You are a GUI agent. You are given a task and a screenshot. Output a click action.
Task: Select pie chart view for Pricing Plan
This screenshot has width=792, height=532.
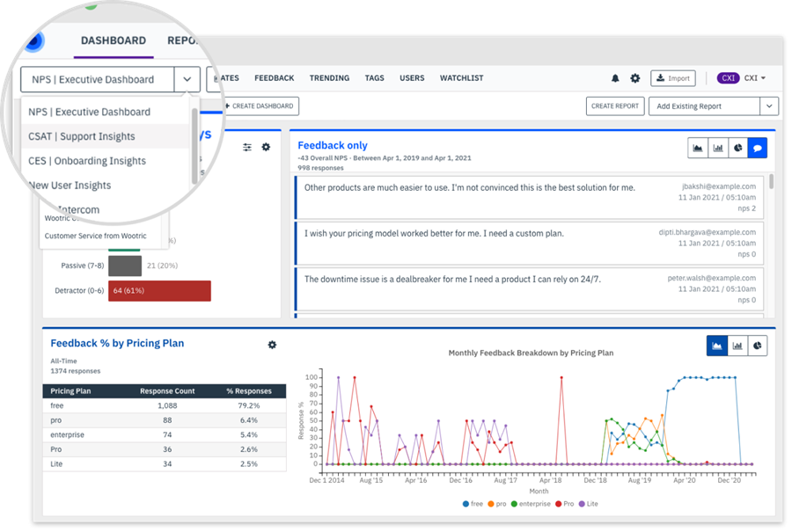[757, 346]
